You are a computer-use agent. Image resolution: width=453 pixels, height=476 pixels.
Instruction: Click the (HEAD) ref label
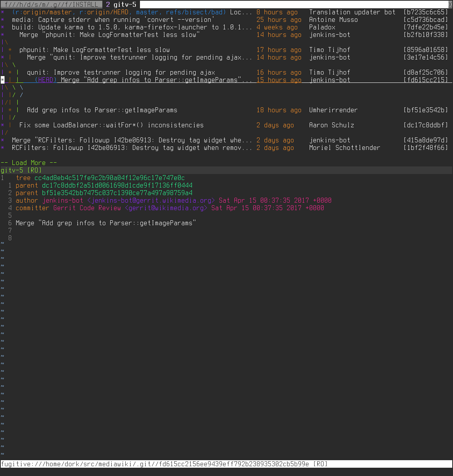[x=46, y=80]
